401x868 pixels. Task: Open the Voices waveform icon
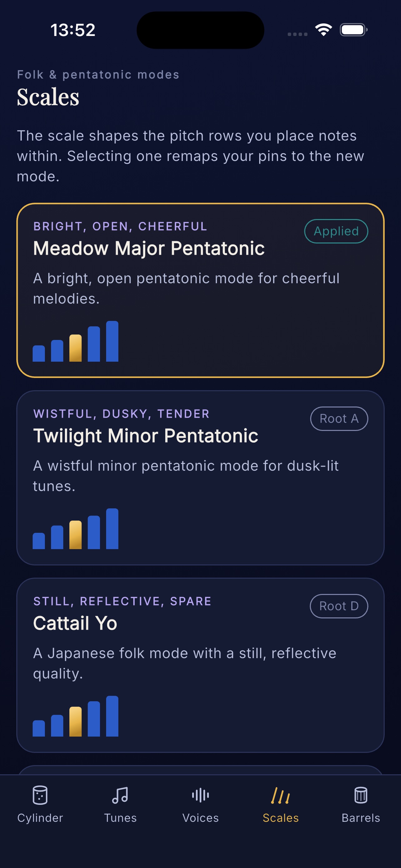click(x=200, y=795)
